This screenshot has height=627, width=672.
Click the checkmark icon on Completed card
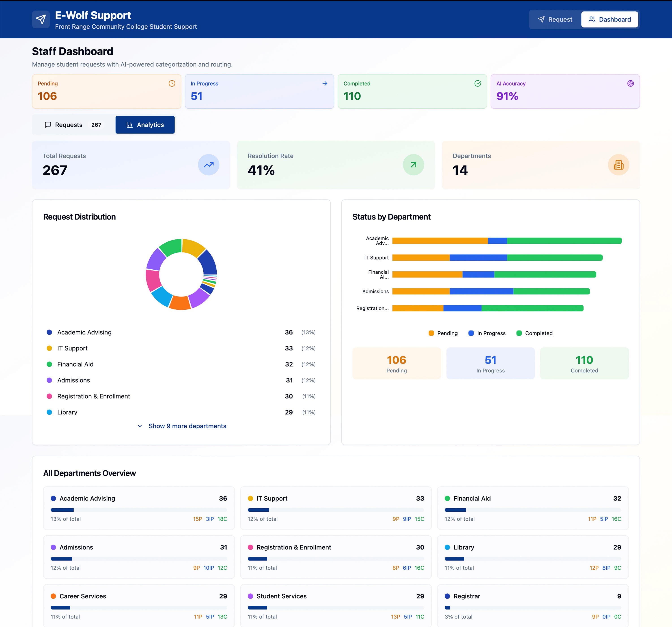(477, 84)
